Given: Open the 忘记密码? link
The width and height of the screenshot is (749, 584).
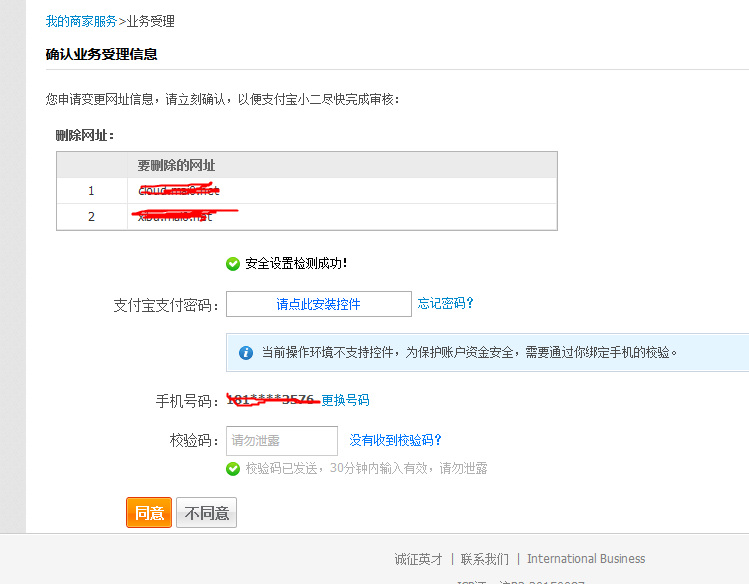Looking at the screenshot, I should 445,303.
